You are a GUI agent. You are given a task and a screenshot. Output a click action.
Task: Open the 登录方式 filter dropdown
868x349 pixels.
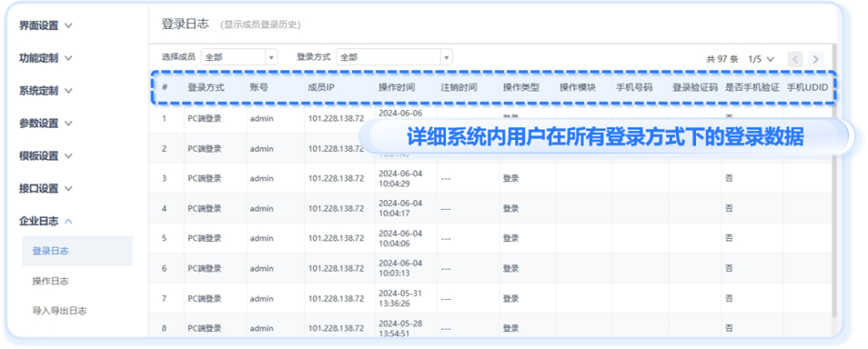click(x=394, y=57)
